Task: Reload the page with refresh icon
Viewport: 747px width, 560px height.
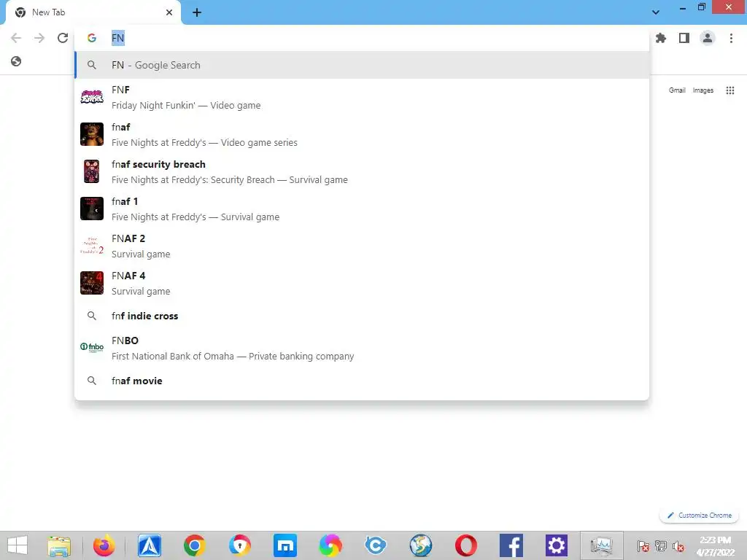Action: (x=63, y=38)
